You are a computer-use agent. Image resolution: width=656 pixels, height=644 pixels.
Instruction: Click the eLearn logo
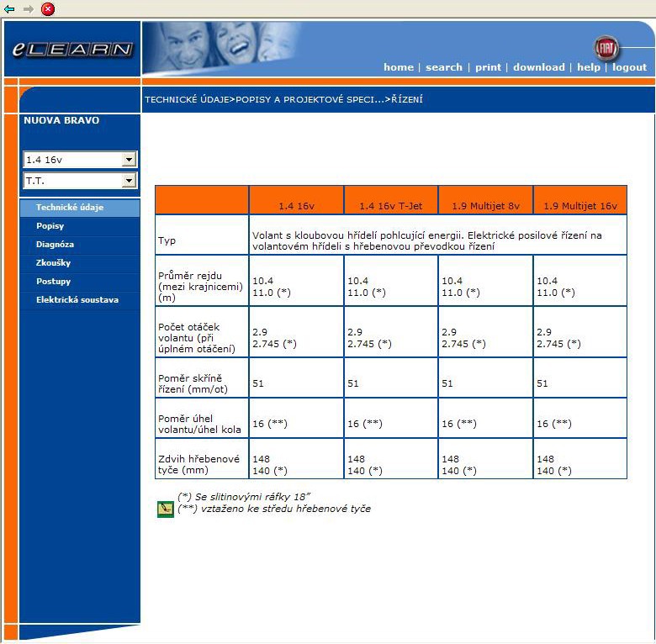72,50
